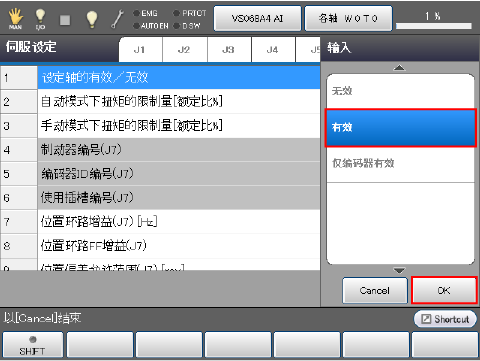Image resolution: width=480 pixels, height=361 pixels.
Task: Tap the I/O light bulb icon
Action: tap(40, 19)
